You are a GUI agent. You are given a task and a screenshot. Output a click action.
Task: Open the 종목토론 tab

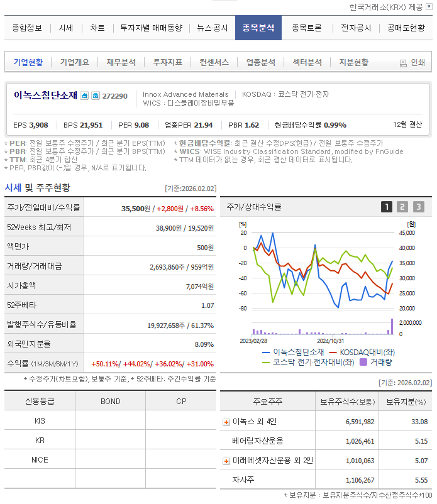click(x=307, y=28)
